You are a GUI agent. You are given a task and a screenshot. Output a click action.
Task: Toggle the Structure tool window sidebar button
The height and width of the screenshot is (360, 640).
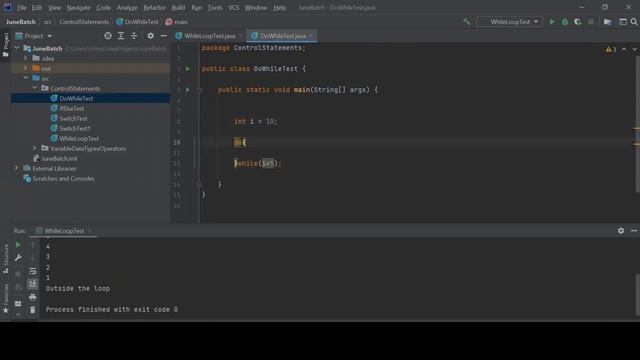point(6,259)
